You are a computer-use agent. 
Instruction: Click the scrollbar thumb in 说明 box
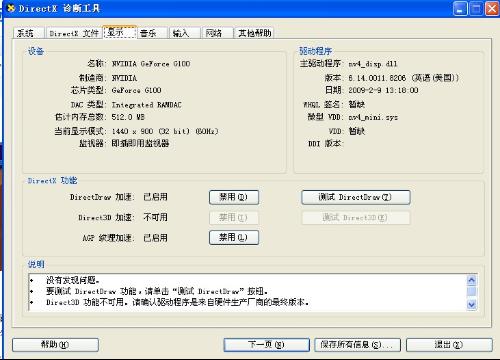pos(472,292)
